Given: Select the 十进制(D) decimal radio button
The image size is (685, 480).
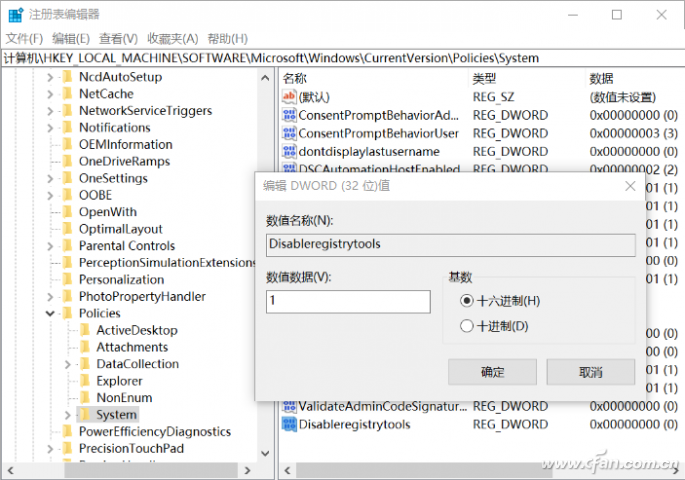Looking at the screenshot, I should coord(466,326).
